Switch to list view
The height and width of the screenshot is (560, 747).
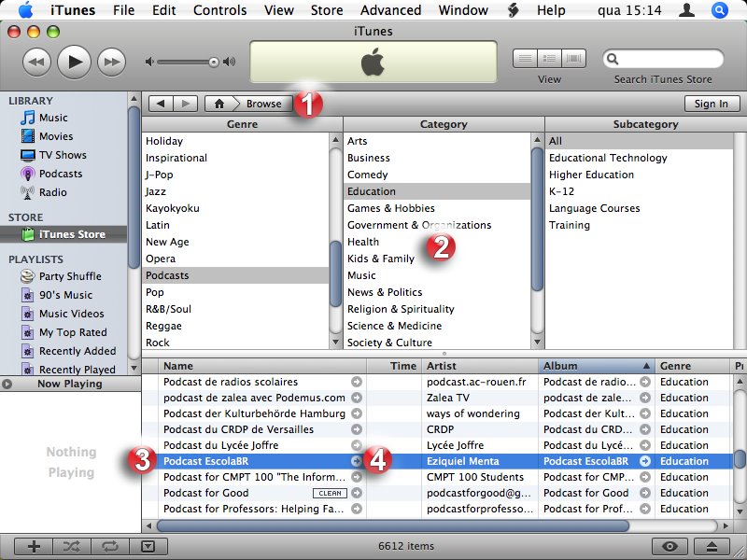tap(525, 59)
